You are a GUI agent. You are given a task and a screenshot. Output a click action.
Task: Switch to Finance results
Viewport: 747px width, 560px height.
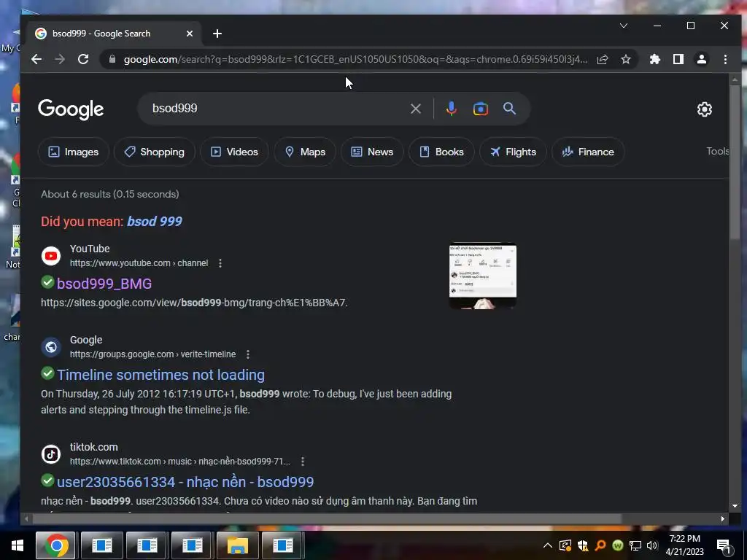[588, 152]
